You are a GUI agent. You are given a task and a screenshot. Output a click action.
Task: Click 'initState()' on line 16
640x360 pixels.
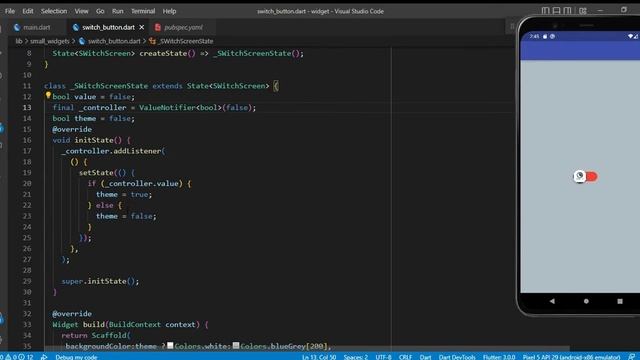tap(98, 140)
